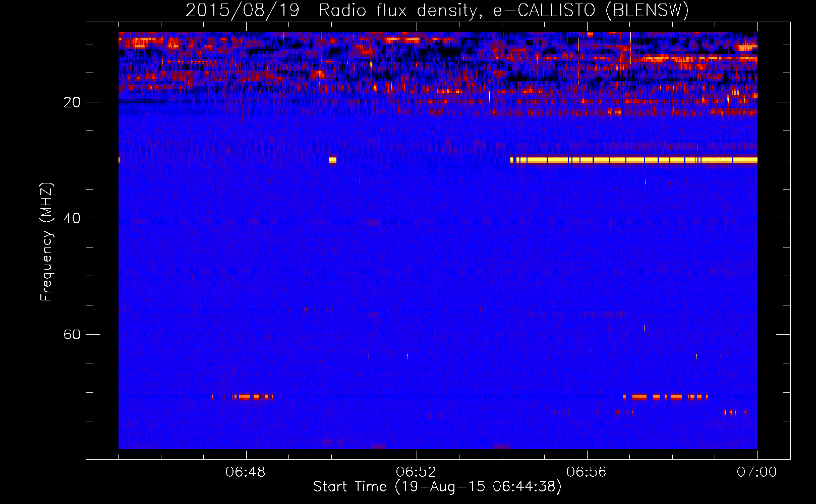Image resolution: width=816 pixels, height=504 pixels.
Task: Click the 06:52 time tick label
Action: [x=416, y=472]
